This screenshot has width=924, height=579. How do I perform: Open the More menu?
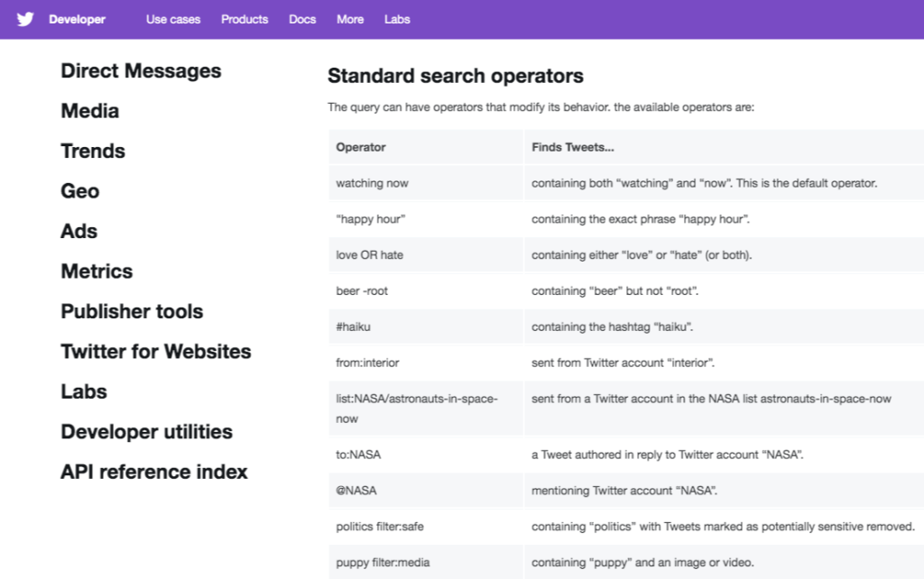(x=350, y=20)
